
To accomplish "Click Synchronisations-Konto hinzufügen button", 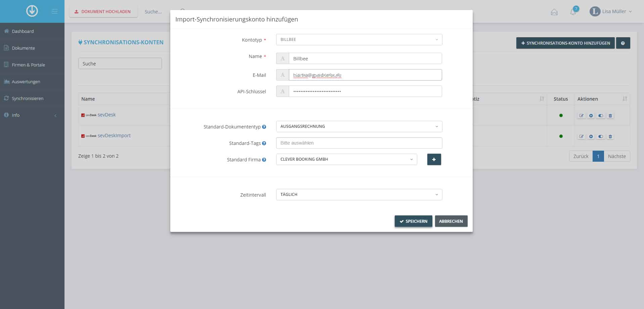I will coord(565,43).
